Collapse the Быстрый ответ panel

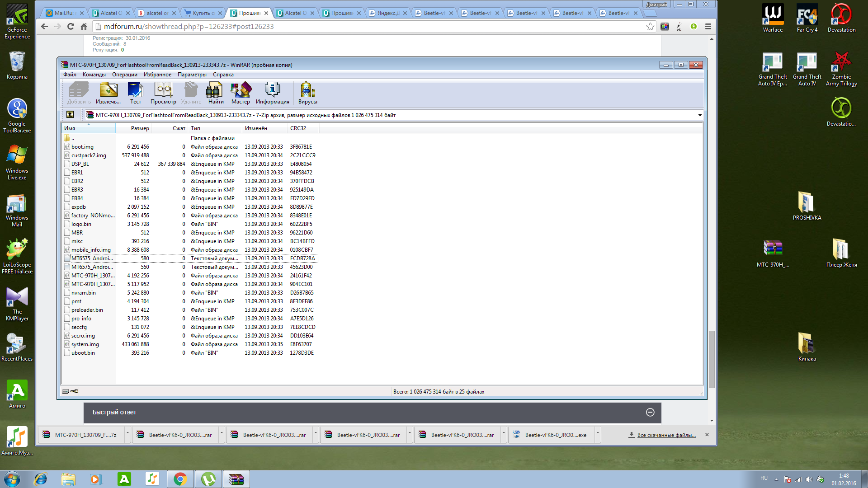650,412
